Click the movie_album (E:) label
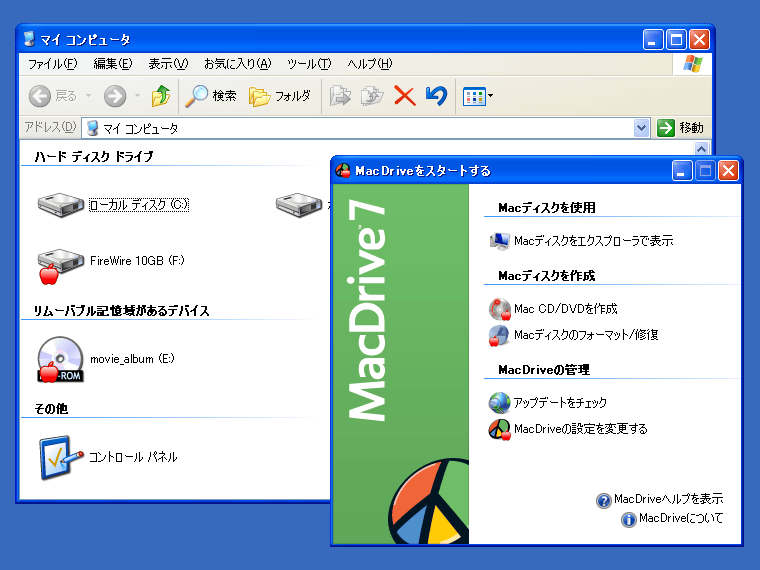 point(132,359)
